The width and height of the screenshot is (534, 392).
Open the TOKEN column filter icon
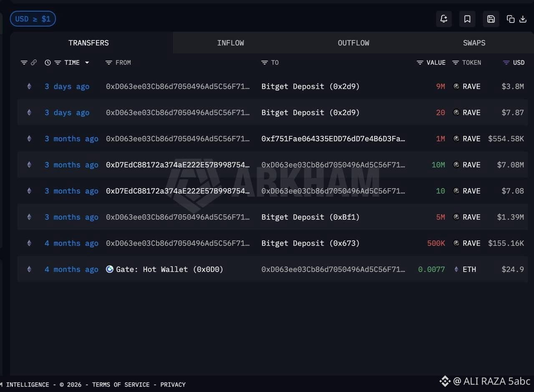(456, 63)
